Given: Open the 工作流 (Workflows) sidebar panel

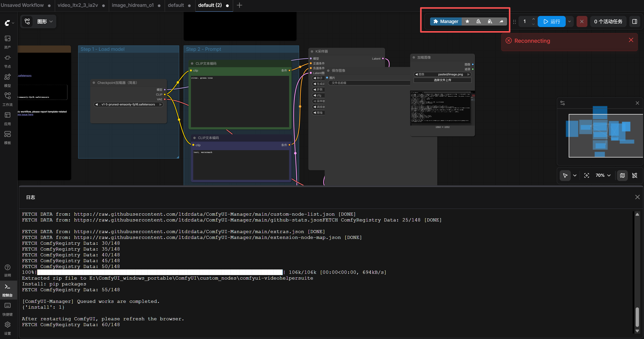Looking at the screenshot, I should [8, 99].
